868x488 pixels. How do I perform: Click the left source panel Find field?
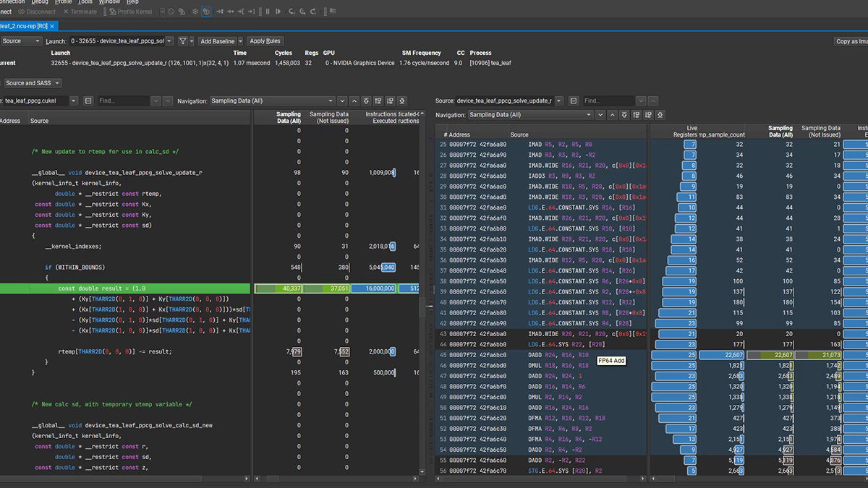[124, 101]
